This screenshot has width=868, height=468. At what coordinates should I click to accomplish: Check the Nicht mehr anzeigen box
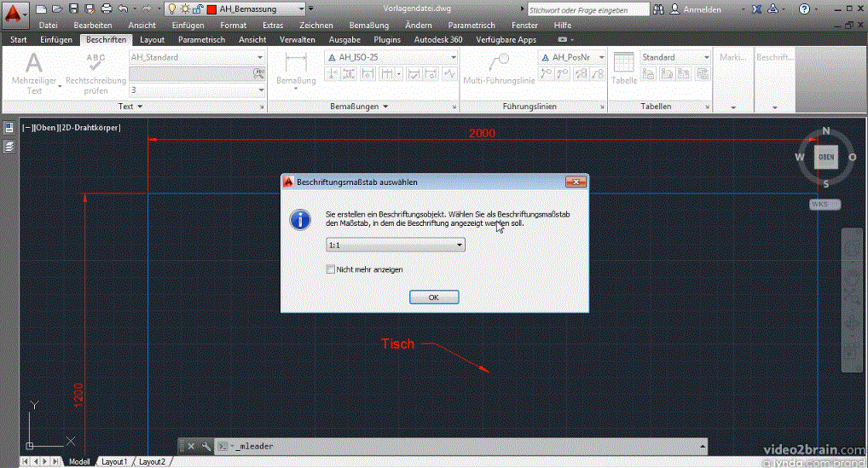[x=331, y=269]
